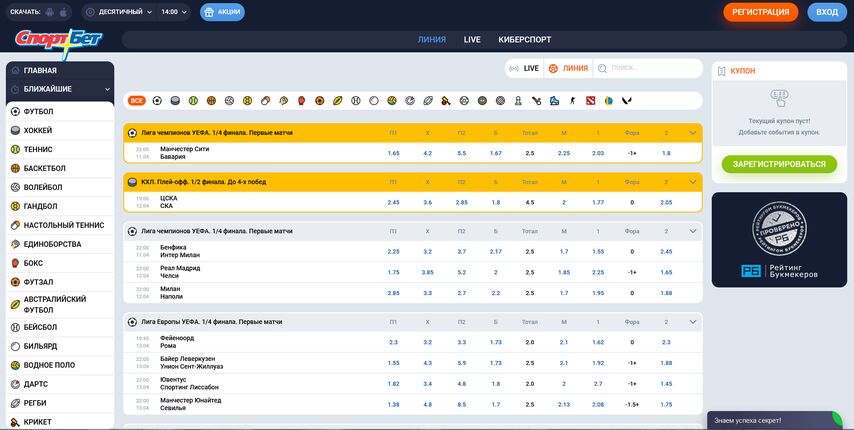Open Теннис in the left sidebar
Viewport: 854px width, 430px height.
click(60, 149)
